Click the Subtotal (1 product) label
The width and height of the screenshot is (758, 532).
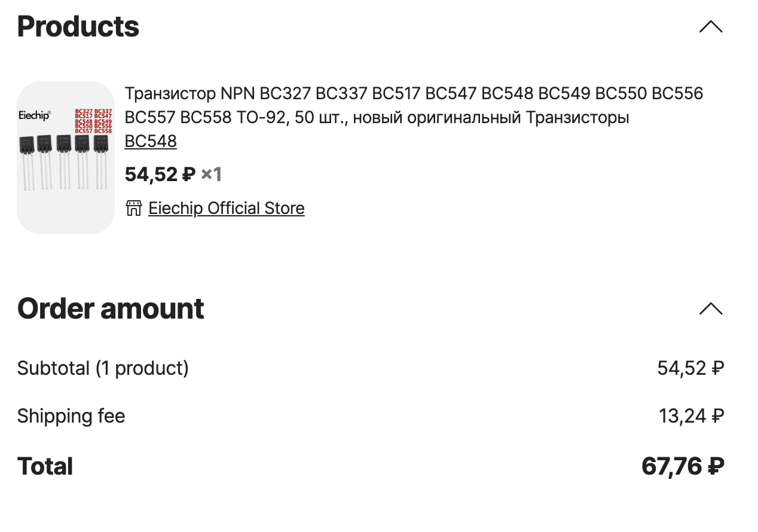[103, 368]
